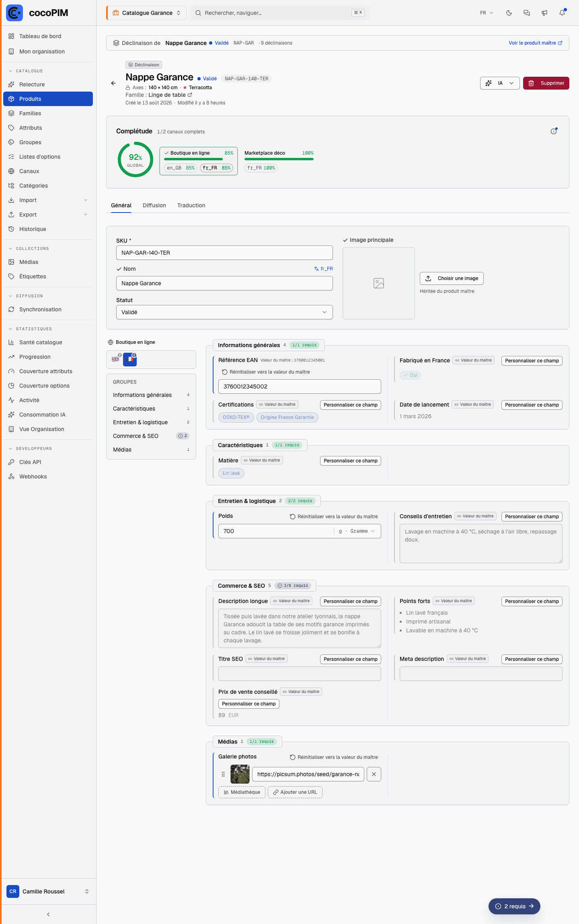
Task: Remove the gallery photo URL
Action: [374, 774]
